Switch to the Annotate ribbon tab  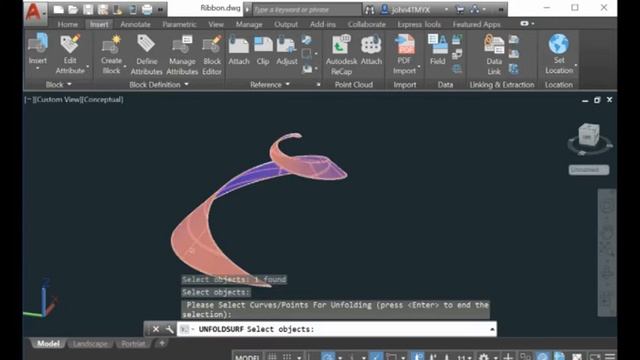point(135,24)
